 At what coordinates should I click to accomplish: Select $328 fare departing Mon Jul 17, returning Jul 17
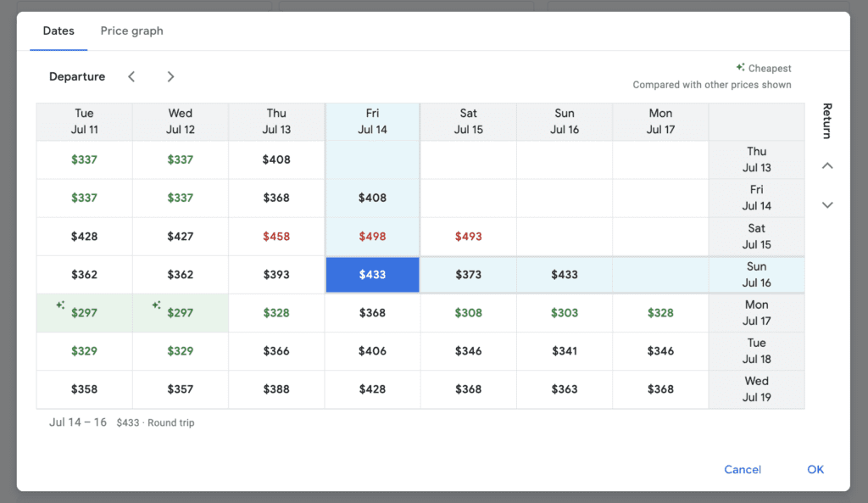coord(660,313)
